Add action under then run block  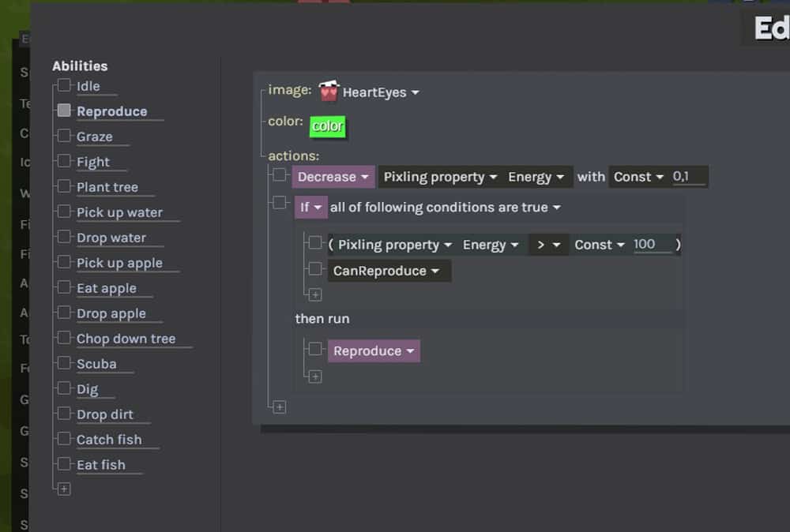point(315,377)
